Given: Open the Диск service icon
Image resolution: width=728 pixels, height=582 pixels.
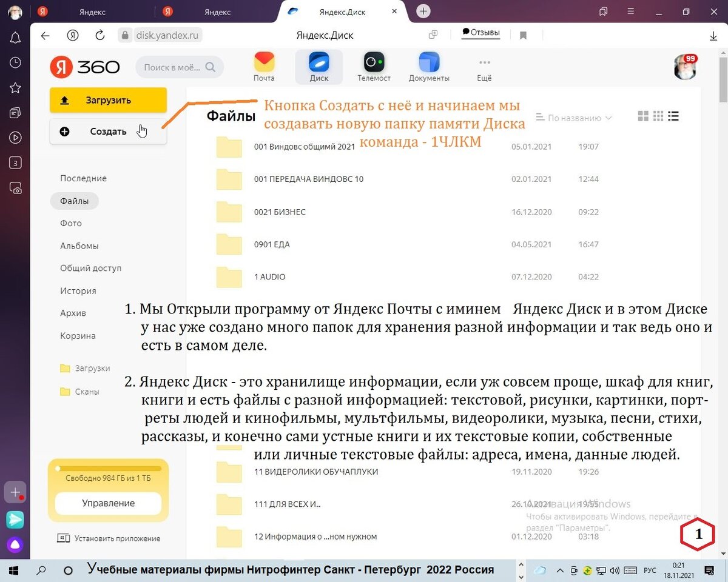Looking at the screenshot, I should [x=319, y=67].
